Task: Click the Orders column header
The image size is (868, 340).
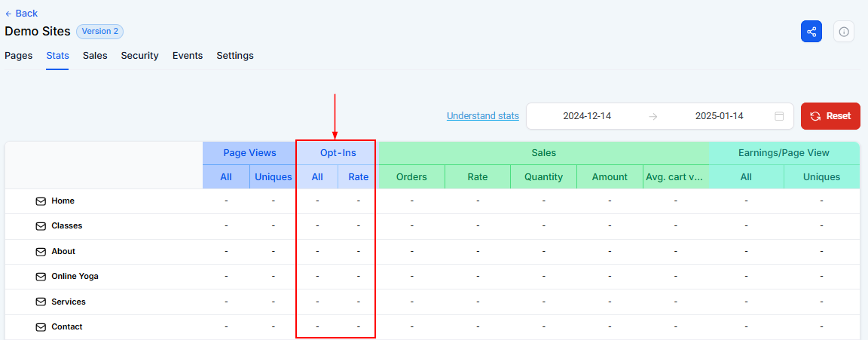Action: [x=412, y=177]
